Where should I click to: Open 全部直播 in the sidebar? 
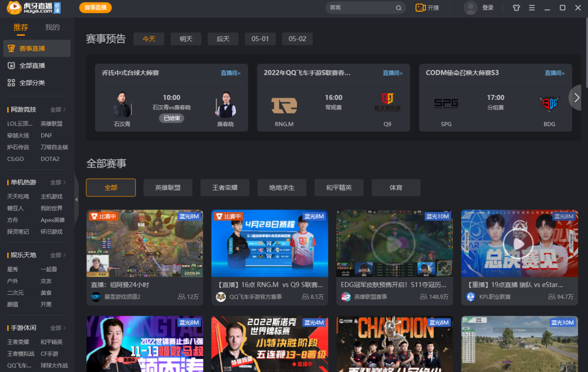click(x=32, y=66)
